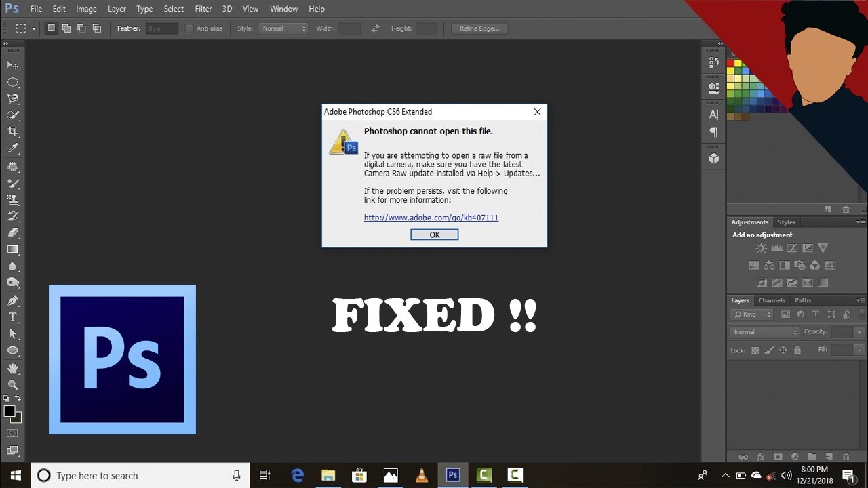Toggle Quick Mask mode

(x=12, y=432)
